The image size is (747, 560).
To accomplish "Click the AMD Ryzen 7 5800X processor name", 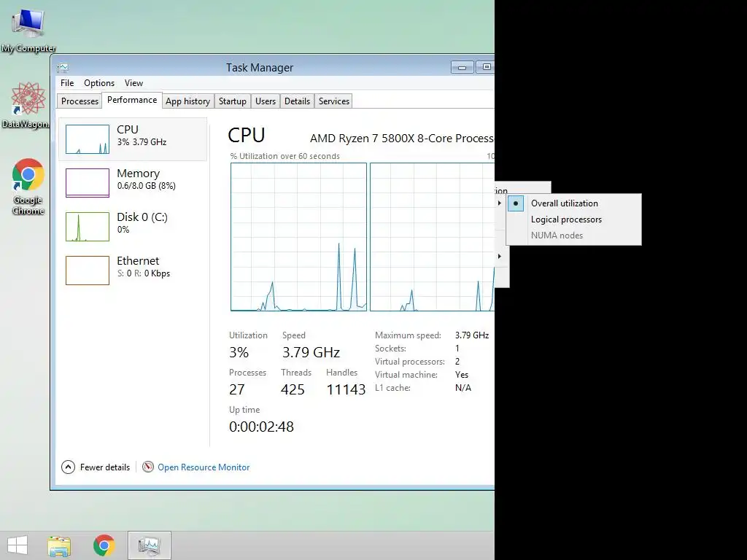I will point(402,138).
